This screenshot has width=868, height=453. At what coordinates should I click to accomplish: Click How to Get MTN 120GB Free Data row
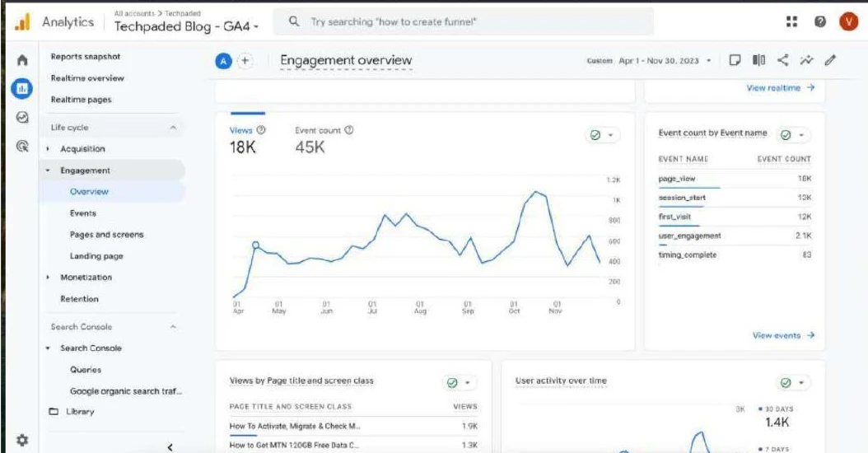pos(353,446)
